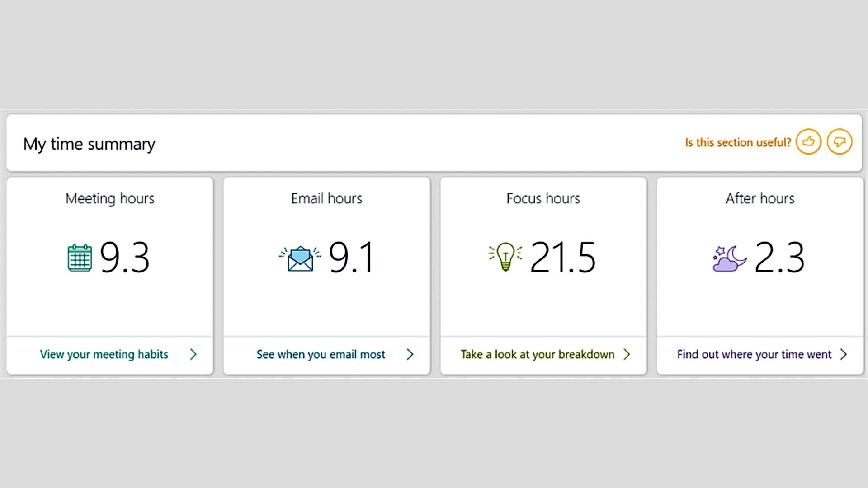
Task: Click the Focus hours card title
Action: point(543,198)
